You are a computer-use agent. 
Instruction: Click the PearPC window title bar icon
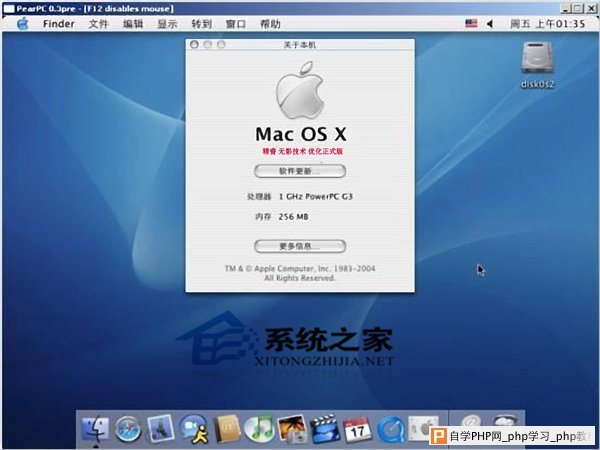pyautogui.click(x=9, y=8)
